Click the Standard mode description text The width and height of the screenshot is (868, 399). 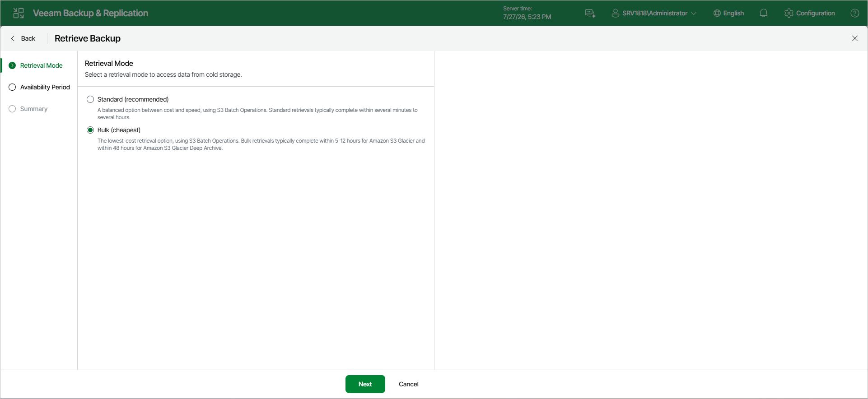[257, 114]
